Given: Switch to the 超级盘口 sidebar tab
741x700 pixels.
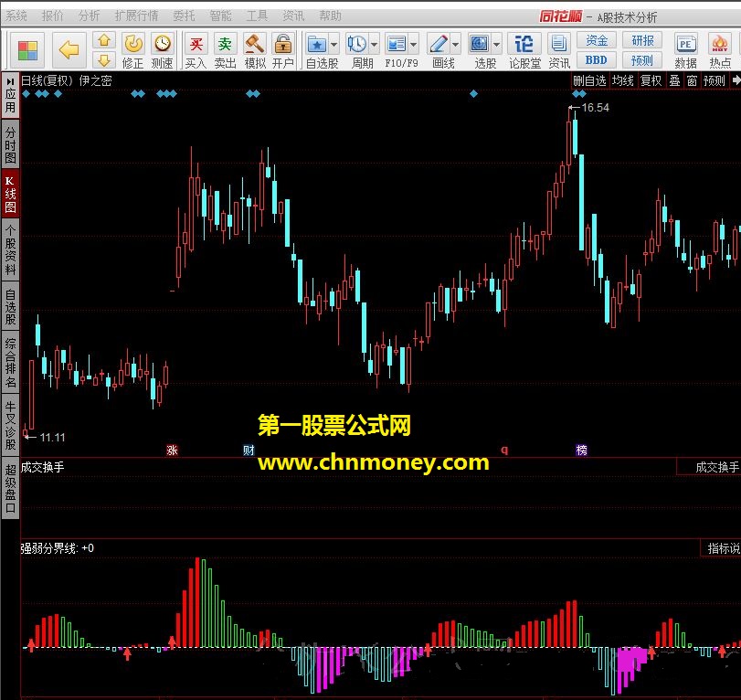Looking at the screenshot, I should point(10,488).
